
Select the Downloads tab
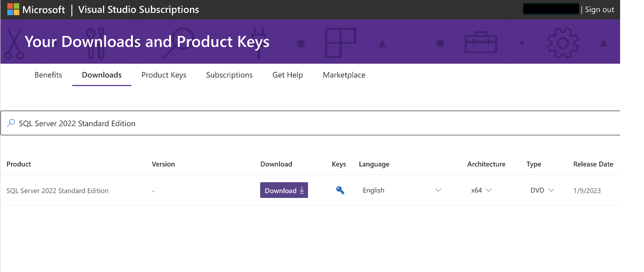102,75
